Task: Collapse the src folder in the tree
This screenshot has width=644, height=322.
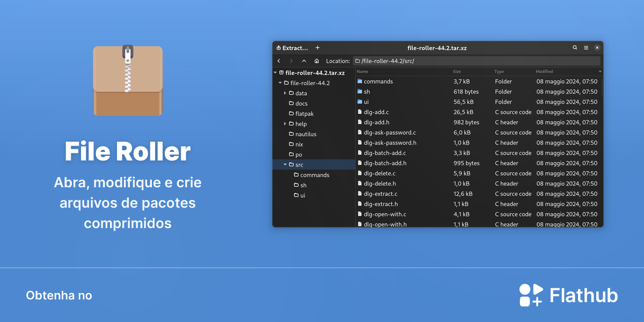Action: [285, 165]
